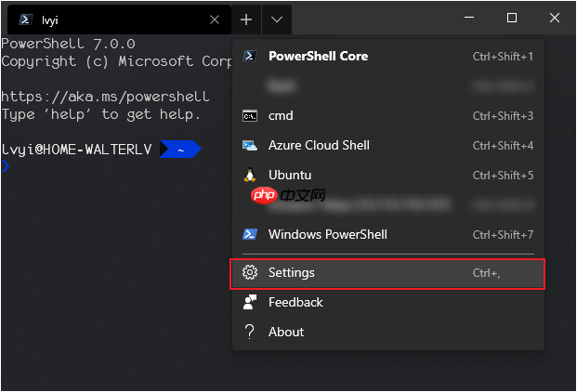Open the aka.ms/powershell link in terminal
This screenshot has height=392, width=577.
tap(105, 97)
